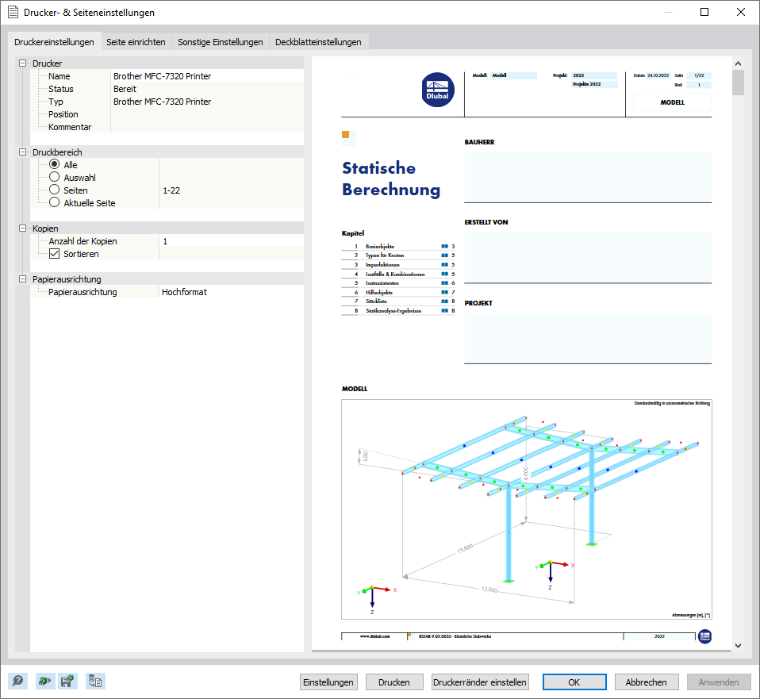
Task: Click the document icon in title bar
Action: pyautogui.click(x=13, y=12)
